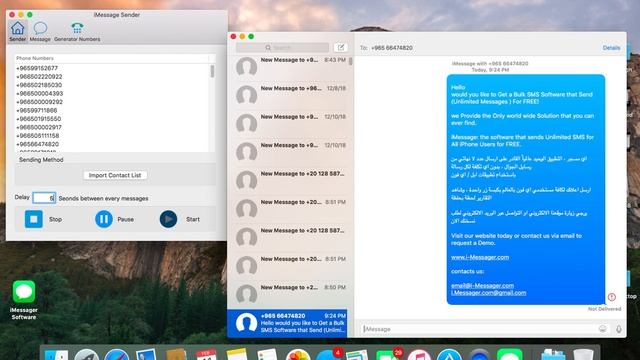The height and width of the screenshot is (360, 640).
Task: Click the Messages search field
Action: point(282,47)
